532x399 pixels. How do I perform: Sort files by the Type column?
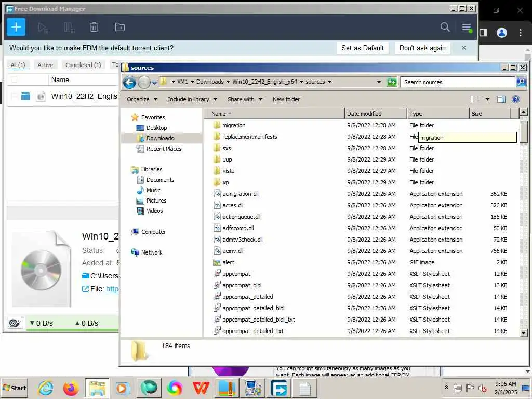point(437,114)
